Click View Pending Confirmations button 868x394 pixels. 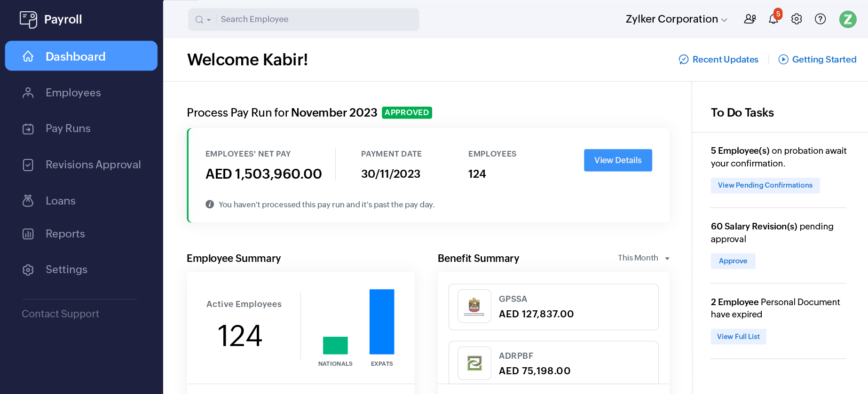point(765,185)
